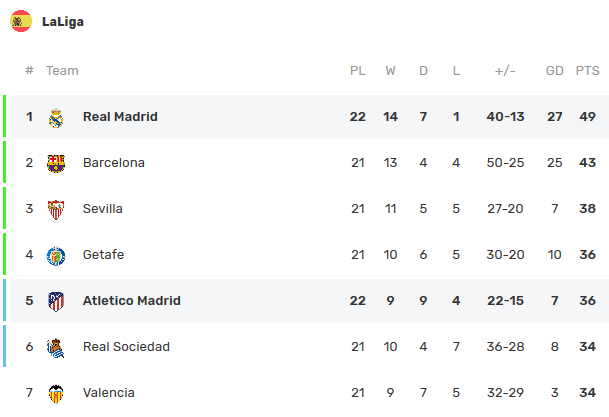Open the LaLiga league title link
This screenshot has height=417, width=609.
[x=63, y=22]
